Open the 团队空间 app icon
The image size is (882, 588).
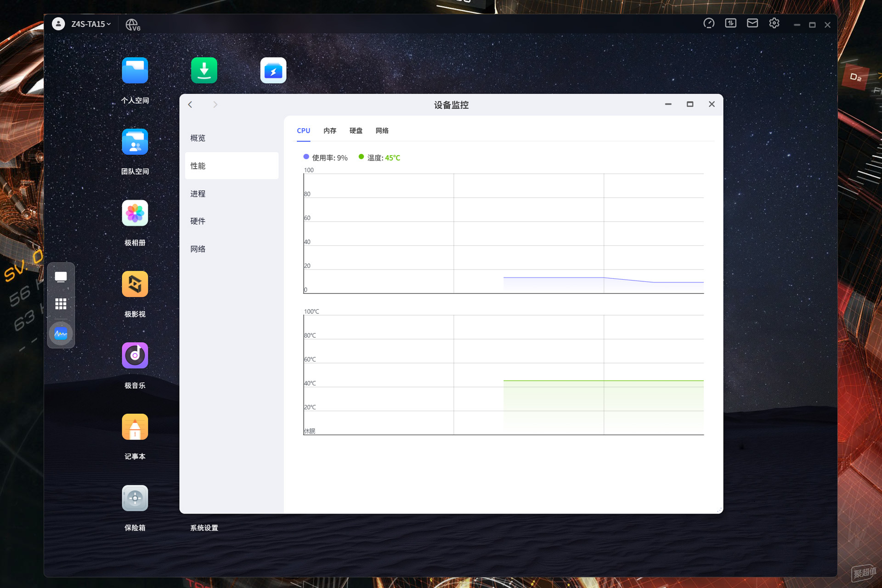135,141
